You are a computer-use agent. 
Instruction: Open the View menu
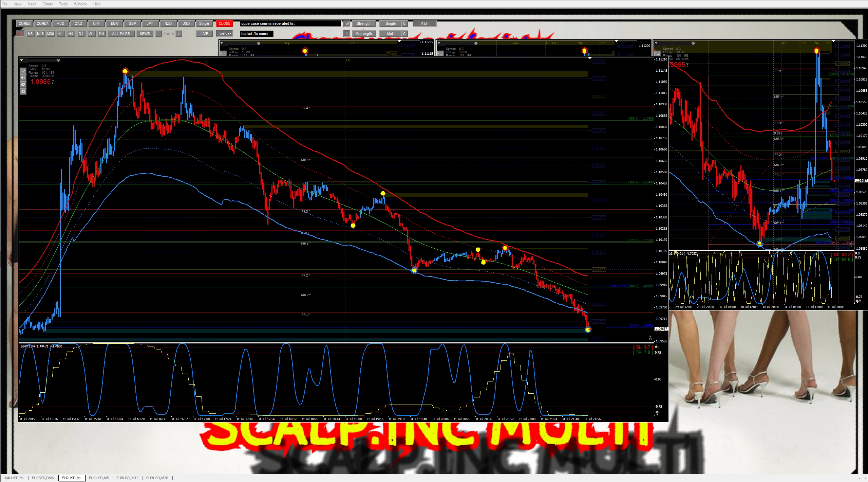coord(18,4)
